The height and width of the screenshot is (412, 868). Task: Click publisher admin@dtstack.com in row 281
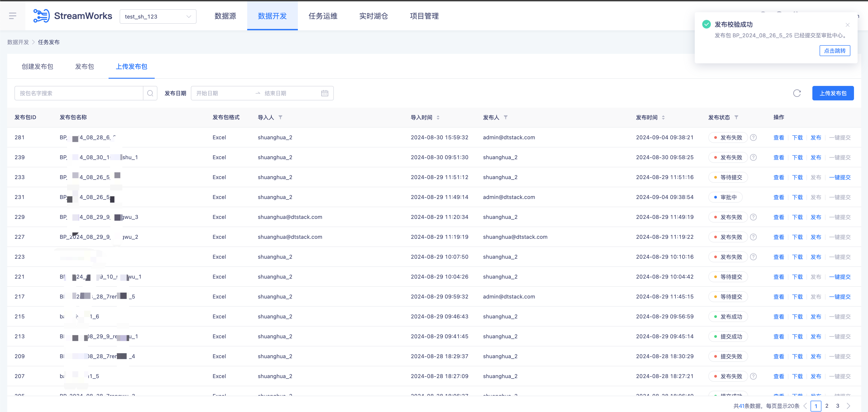(509, 137)
